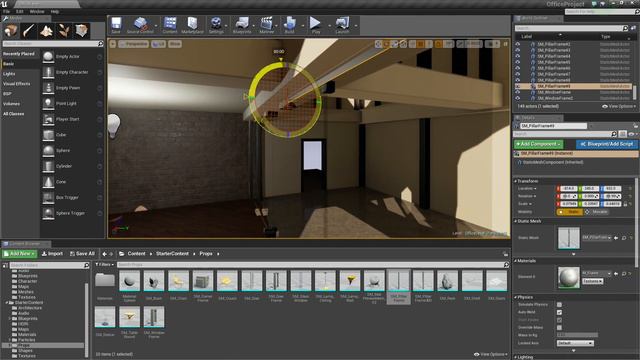Open the Add New dropdown
640x360 pixels.
tap(19, 254)
